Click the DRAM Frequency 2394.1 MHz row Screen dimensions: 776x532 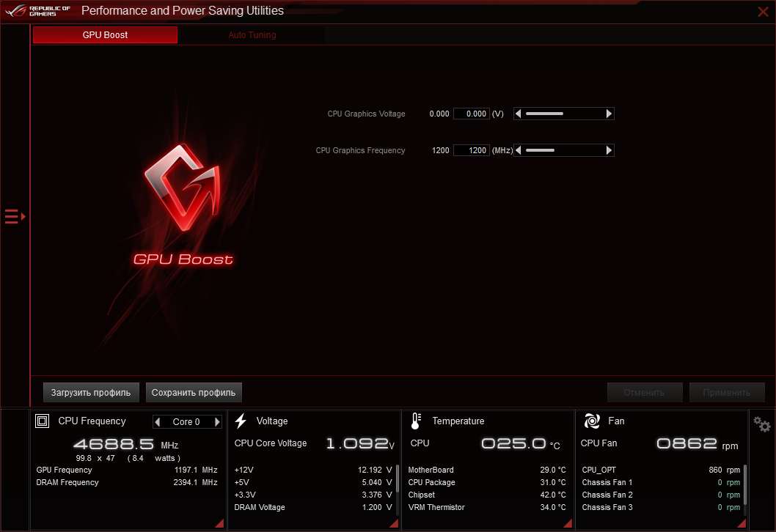click(127, 483)
